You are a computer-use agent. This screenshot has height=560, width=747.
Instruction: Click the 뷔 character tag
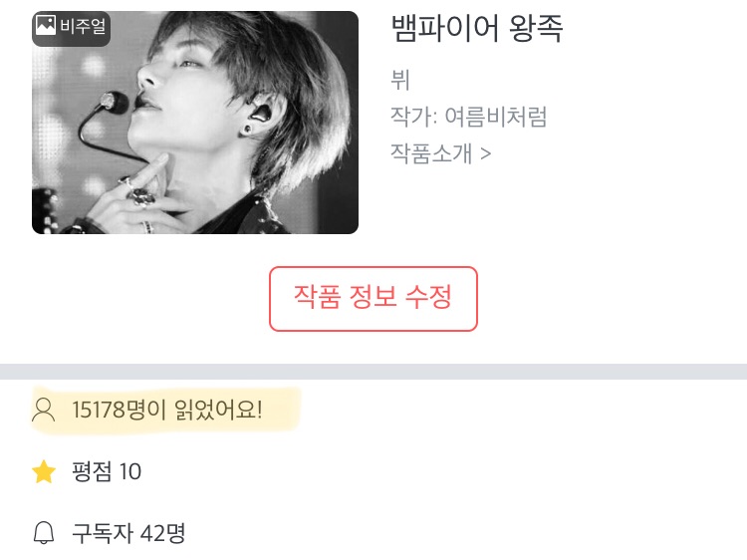coord(399,80)
